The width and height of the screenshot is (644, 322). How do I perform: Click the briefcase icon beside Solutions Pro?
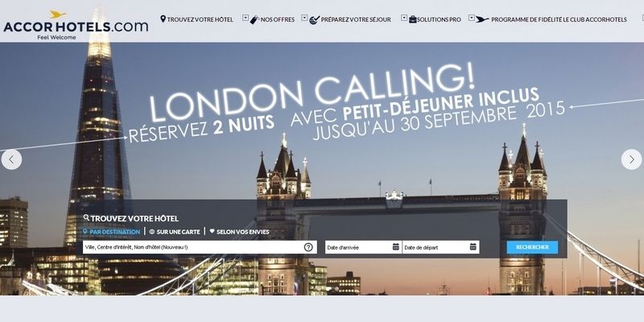coord(412,19)
